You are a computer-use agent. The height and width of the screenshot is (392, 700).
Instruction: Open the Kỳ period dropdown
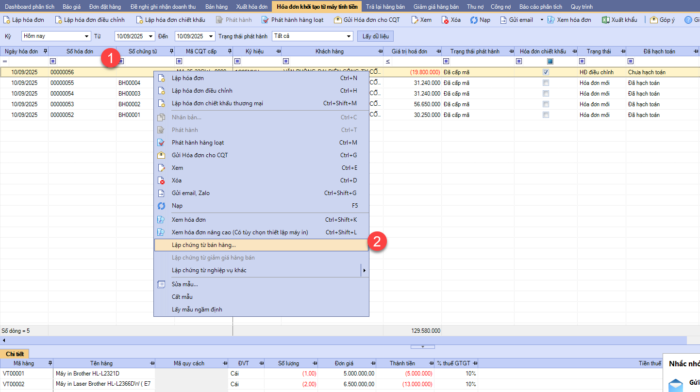pos(86,36)
